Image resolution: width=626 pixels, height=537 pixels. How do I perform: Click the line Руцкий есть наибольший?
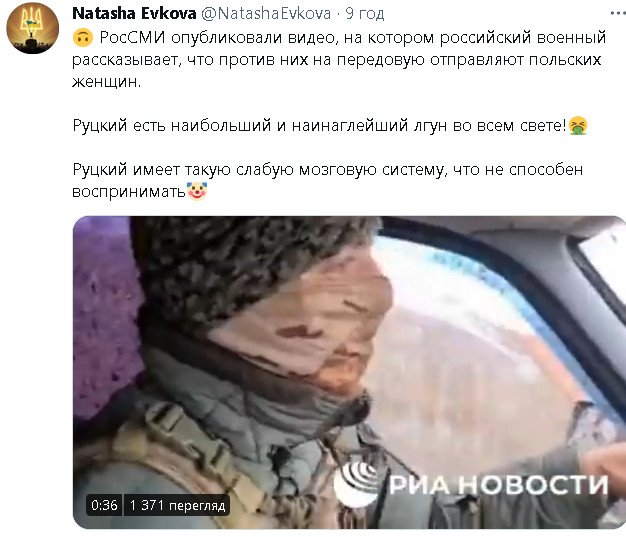click(x=330, y=126)
